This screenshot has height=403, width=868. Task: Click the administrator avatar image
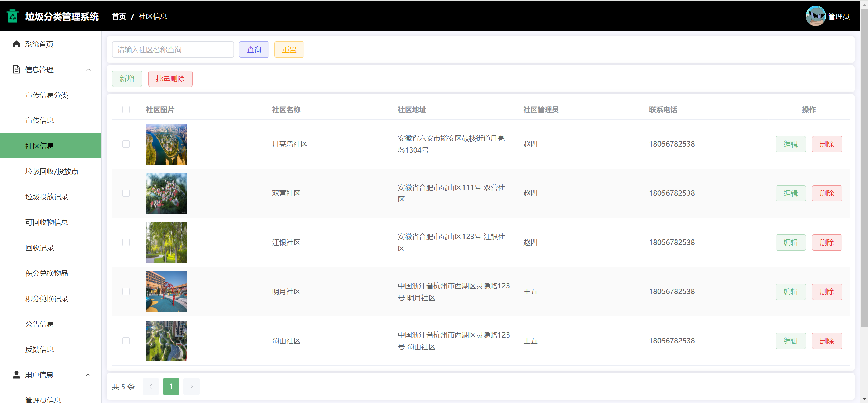(x=815, y=16)
